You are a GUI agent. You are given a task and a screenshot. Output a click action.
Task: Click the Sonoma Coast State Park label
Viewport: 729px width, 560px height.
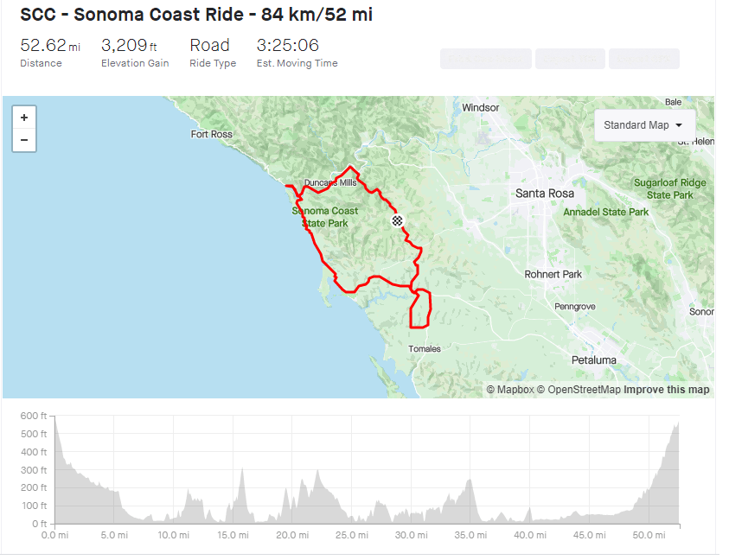click(x=325, y=217)
